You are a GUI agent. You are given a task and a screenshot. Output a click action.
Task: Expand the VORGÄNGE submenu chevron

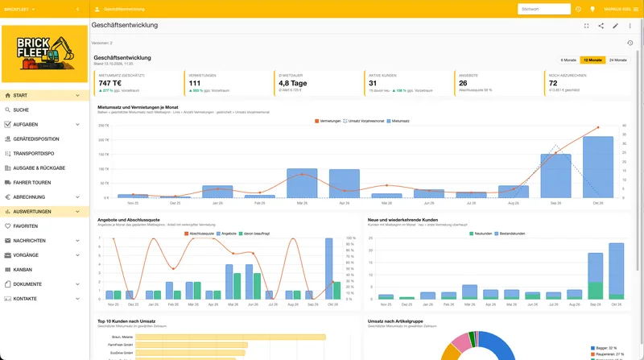coord(77,255)
